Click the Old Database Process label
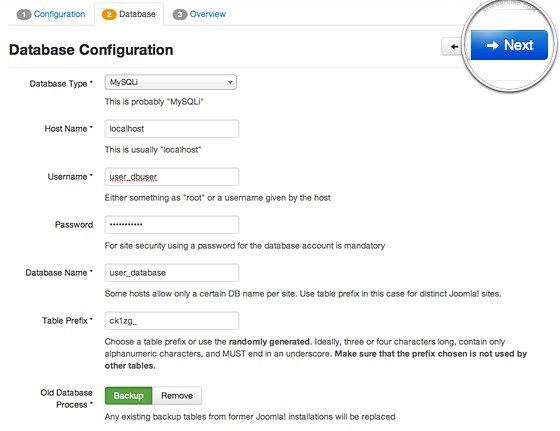This screenshot has height=431, width=560. pyautogui.click(x=66, y=399)
